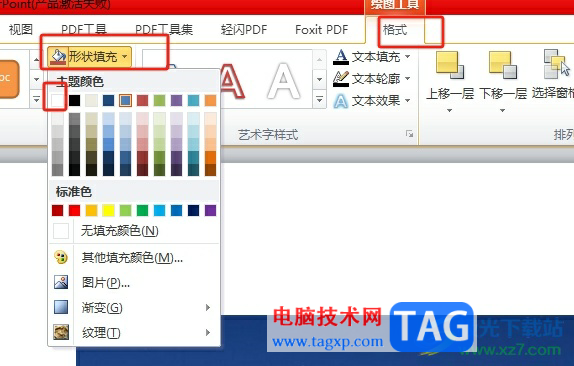Switch to the PDF工具集 tab

(x=164, y=29)
